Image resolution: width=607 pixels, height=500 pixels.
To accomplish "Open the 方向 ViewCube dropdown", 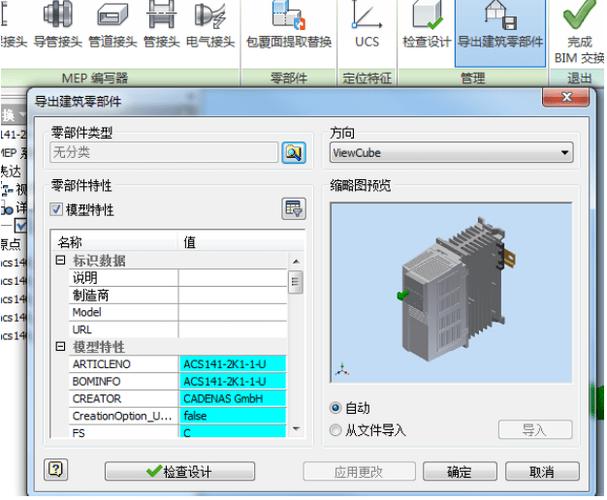I will click(x=451, y=153).
